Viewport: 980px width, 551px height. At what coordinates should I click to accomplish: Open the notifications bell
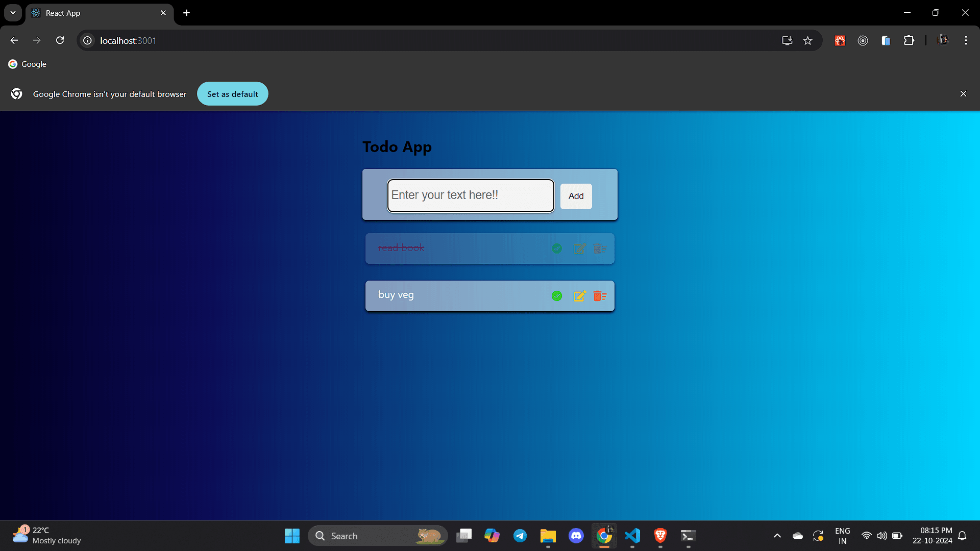click(962, 536)
